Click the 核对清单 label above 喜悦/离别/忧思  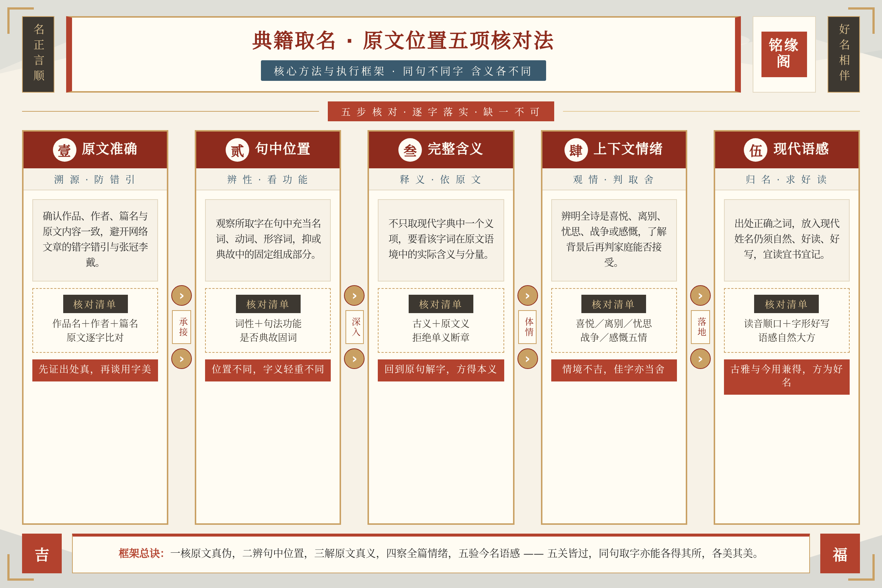[614, 304]
